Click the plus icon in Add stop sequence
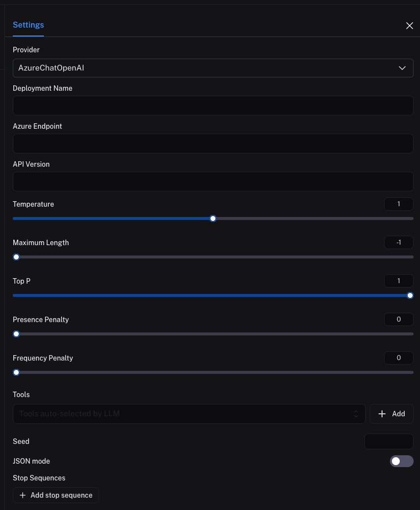Image resolution: width=420 pixels, height=510 pixels. [22, 495]
